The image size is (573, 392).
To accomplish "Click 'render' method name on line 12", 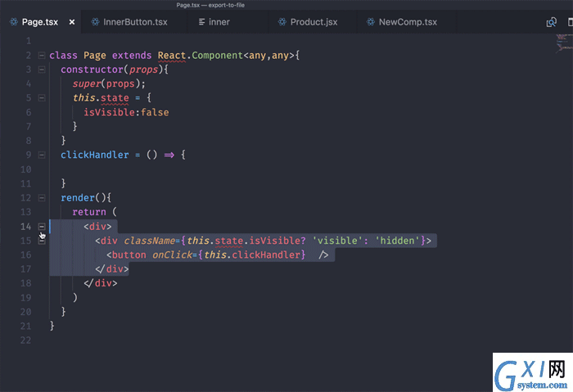I will [78, 198].
